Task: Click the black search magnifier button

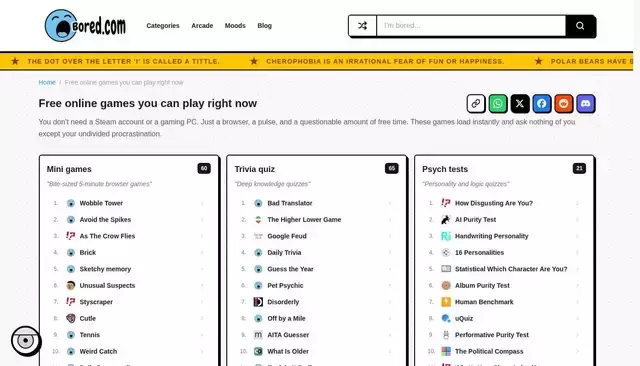Action: tap(580, 26)
